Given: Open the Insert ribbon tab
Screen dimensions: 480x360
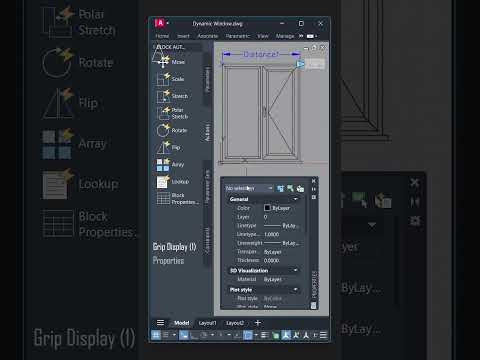Looking at the screenshot, I should [183, 36].
